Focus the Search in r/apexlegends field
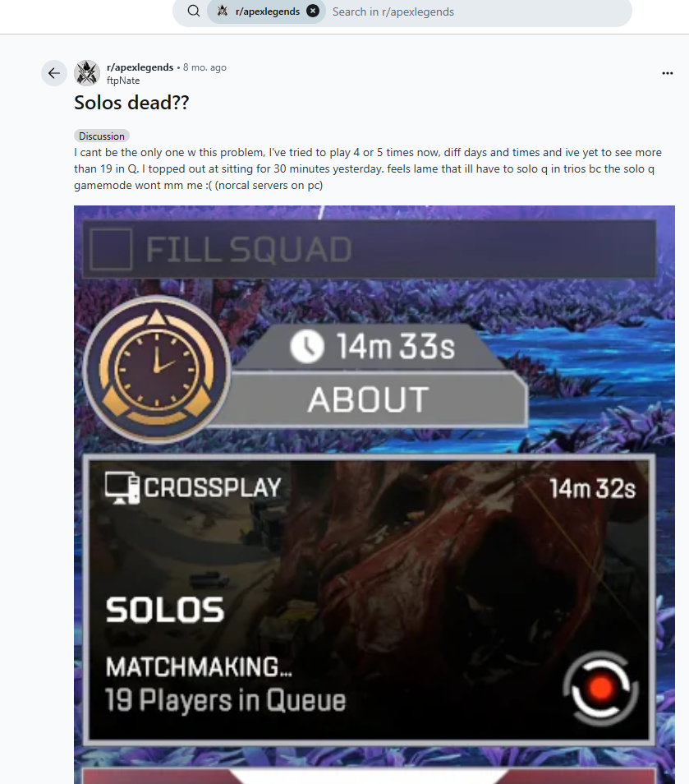 477,12
